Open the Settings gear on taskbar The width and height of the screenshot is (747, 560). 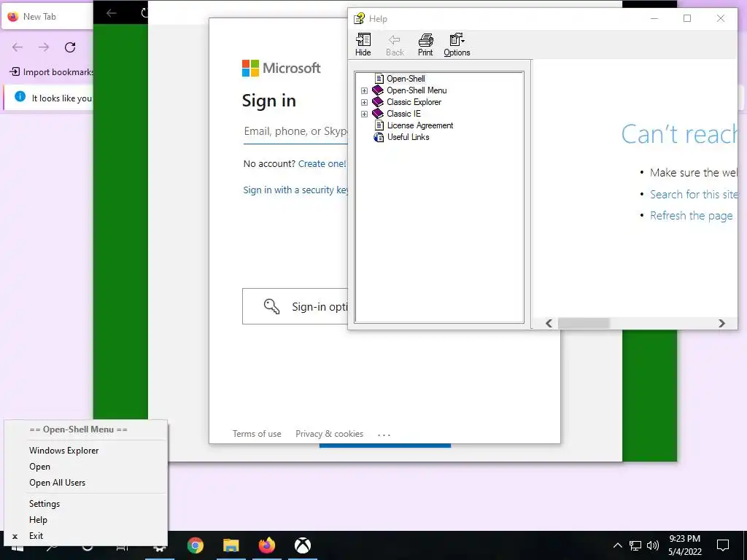(x=160, y=548)
